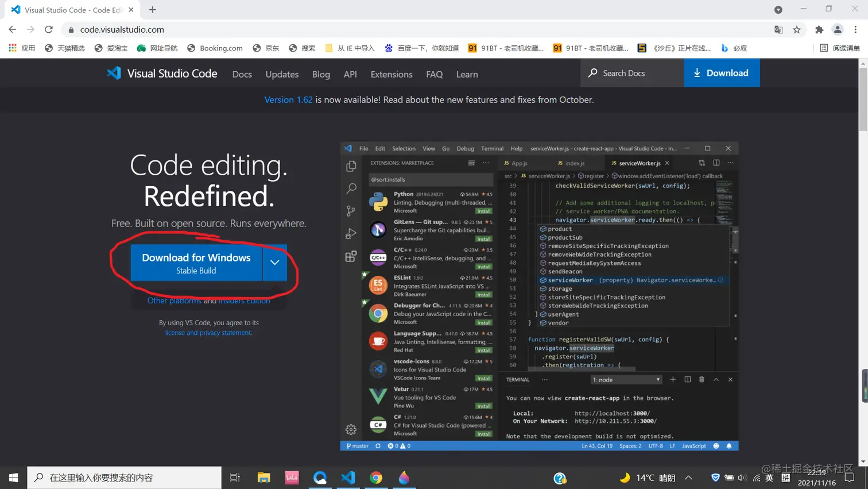Open the Version 1.62 link

coord(288,99)
